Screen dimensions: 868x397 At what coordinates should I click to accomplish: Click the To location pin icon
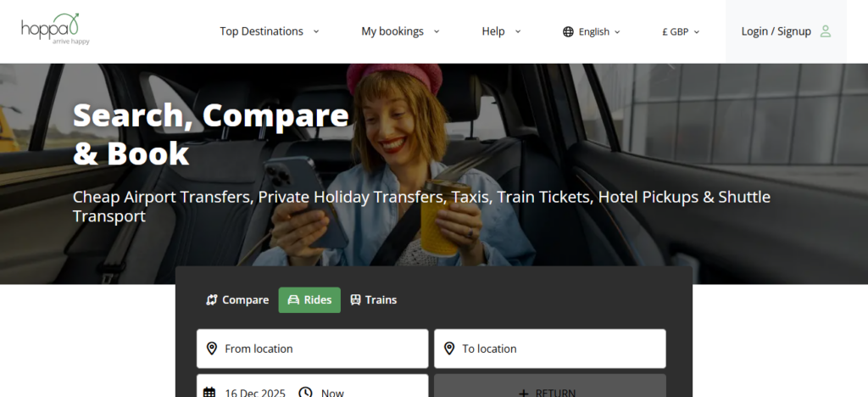[x=449, y=349]
